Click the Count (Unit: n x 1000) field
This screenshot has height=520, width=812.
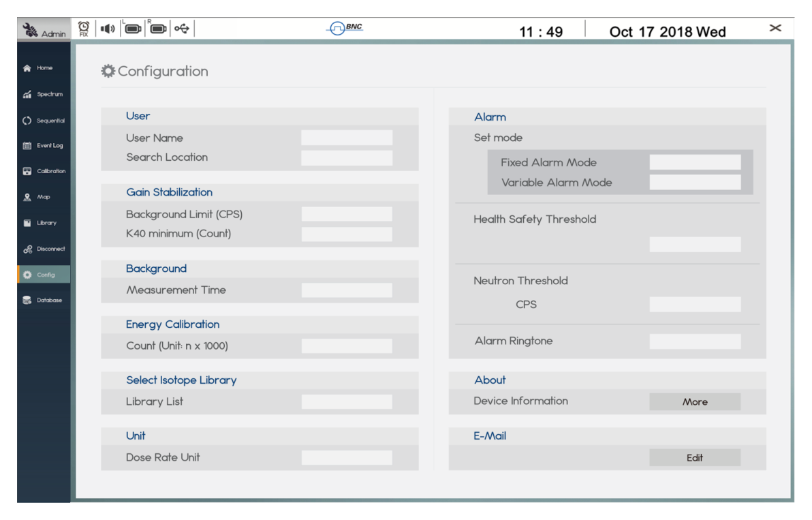[347, 346]
